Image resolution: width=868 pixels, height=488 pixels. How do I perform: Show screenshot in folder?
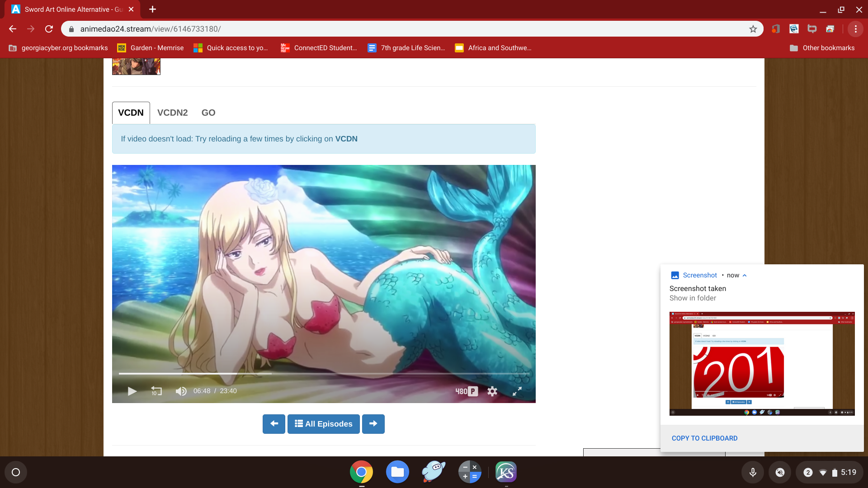pos(693,298)
